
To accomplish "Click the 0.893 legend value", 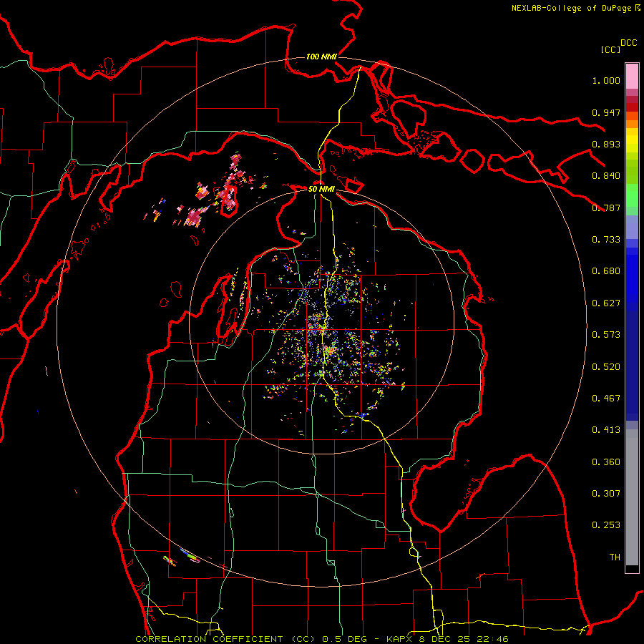I will tap(606, 144).
